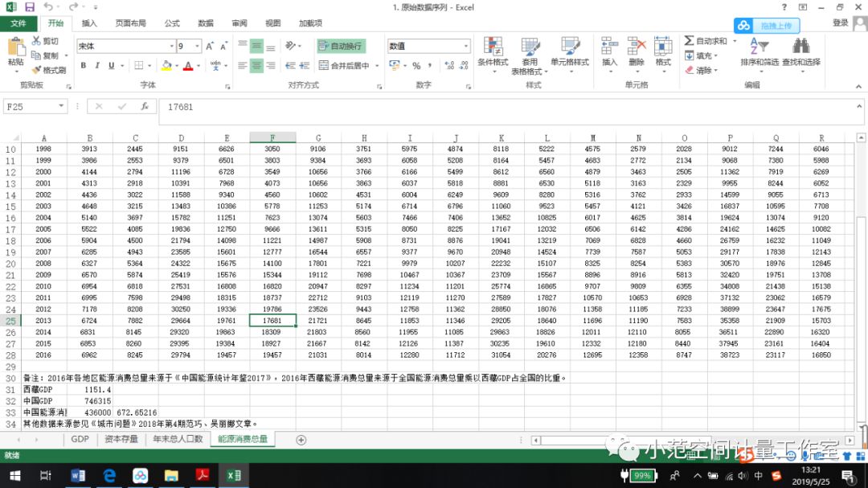Decrease the cell indent
868x488 pixels.
(290, 65)
